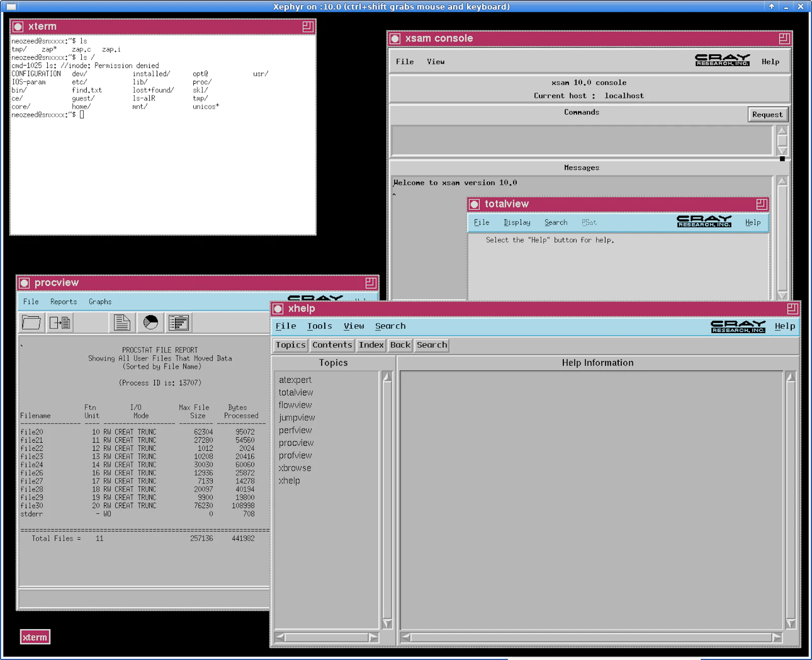Click xsam Messages scrollbar up arrow
This screenshot has width=812, height=660.
(782, 181)
